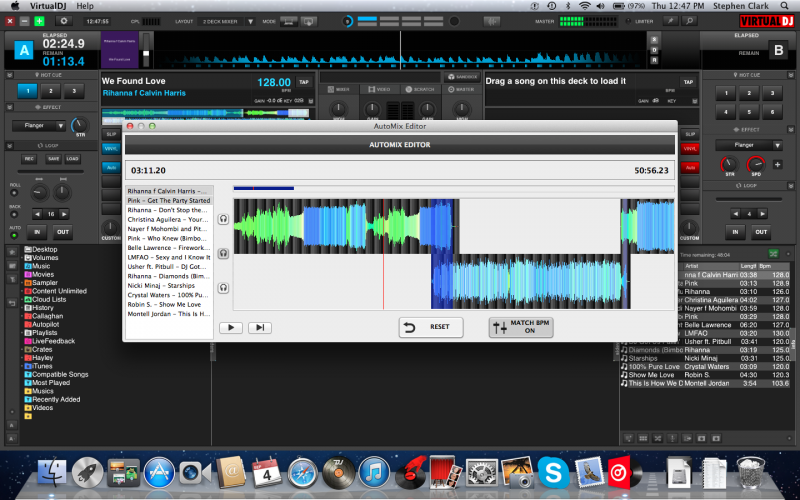
Task: Open App Store from the Dock
Action: [x=159, y=473]
